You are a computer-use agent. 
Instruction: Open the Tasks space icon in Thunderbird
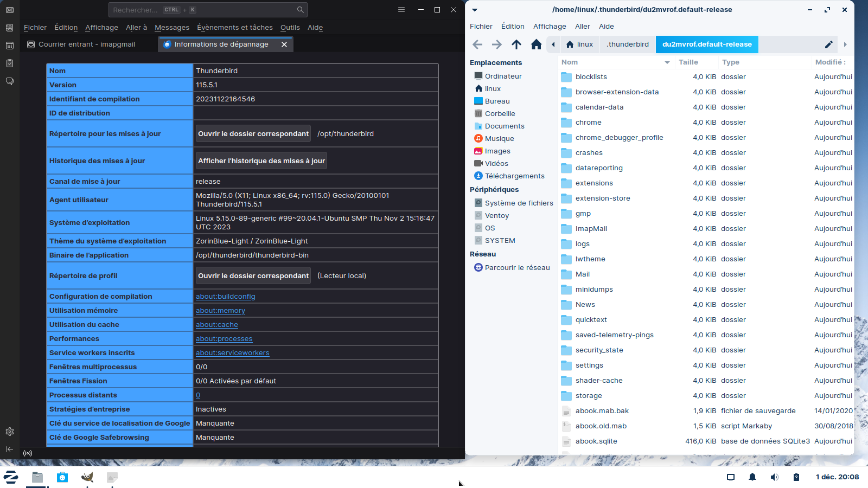pyautogui.click(x=10, y=63)
